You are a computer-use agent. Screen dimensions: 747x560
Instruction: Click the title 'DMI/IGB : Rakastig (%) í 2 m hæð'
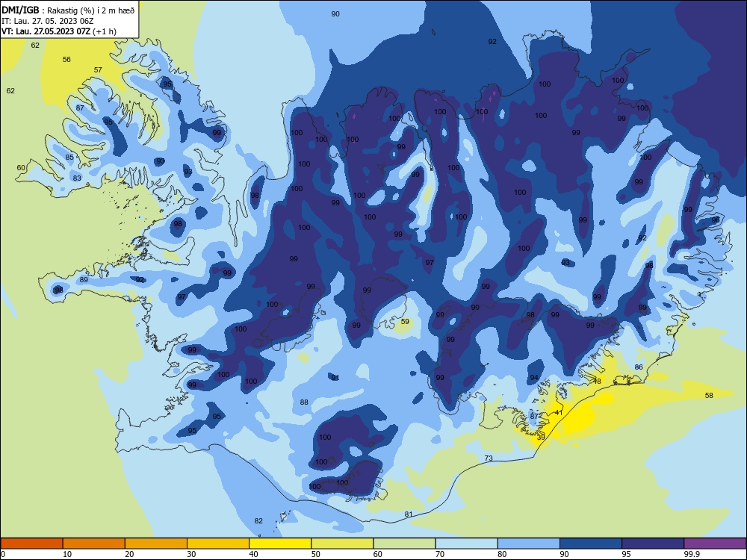pyautogui.click(x=69, y=10)
